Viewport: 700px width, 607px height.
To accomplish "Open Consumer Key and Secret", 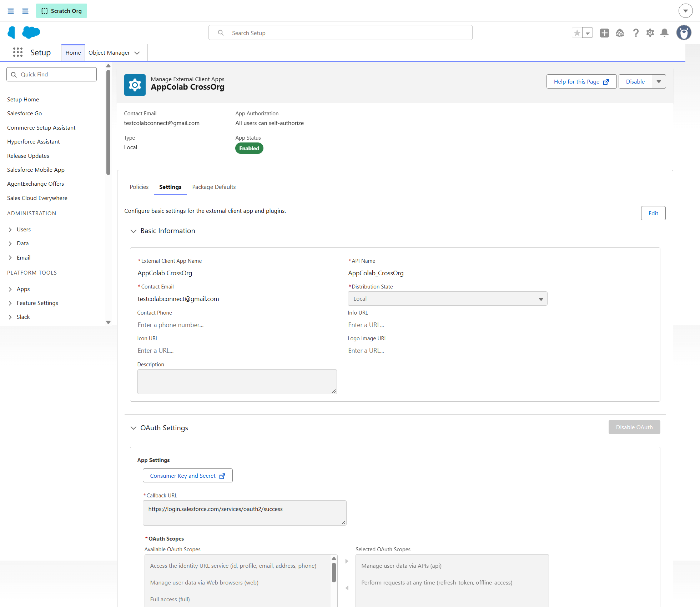I will [x=188, y=476].
